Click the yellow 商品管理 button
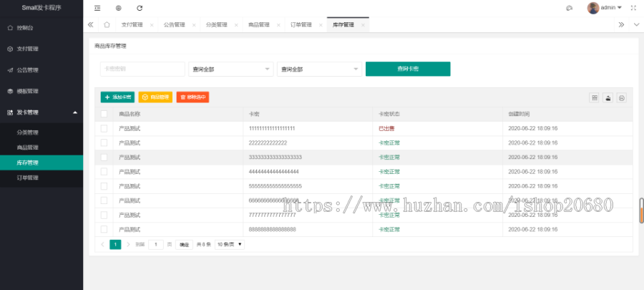The height and width of the screenshot is (290, 644). click(155, 97)
